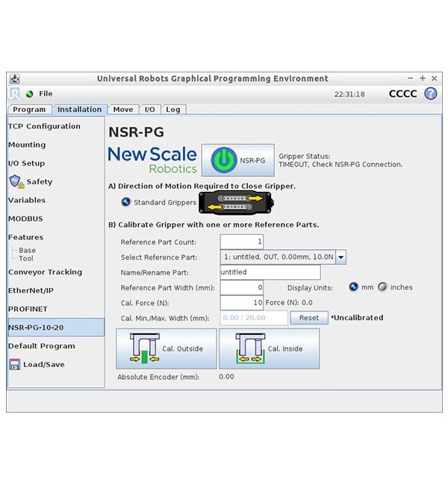Click Reference Part Width field
Screen dimensions: 448x485
pos(241,287)
